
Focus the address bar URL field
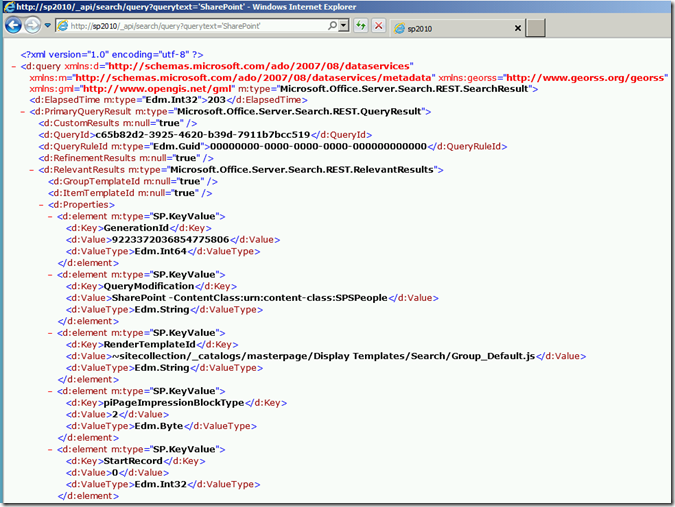194,26
